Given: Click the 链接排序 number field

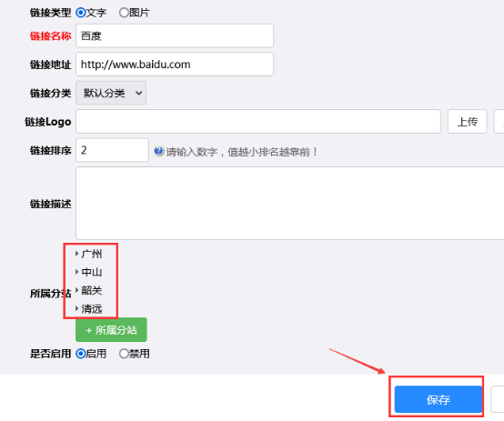Looking at the screenshot, I should click(112, 150).
